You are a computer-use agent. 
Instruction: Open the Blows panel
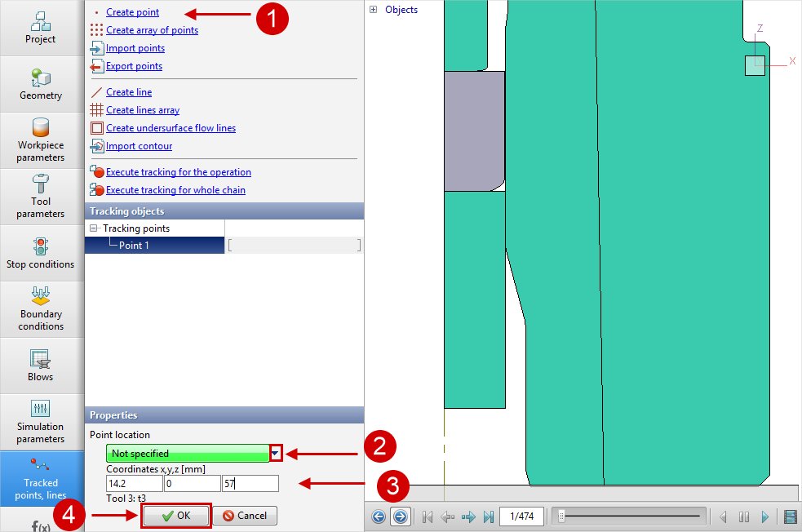(41, 365)
